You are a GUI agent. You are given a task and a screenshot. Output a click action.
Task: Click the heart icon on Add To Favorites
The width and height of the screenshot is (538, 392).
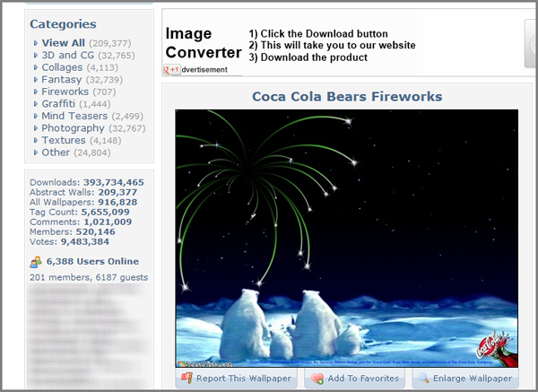[317, 379]
